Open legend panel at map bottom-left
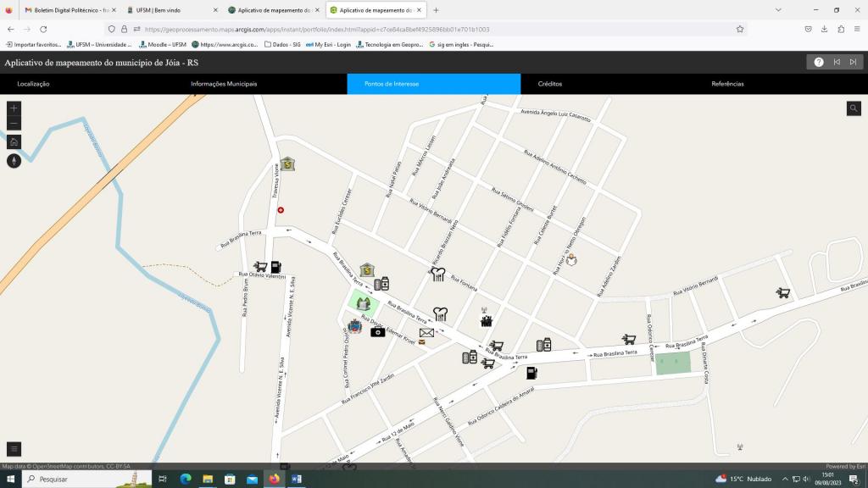The height and width of the screenshot is (488, 868). [14, 449]
